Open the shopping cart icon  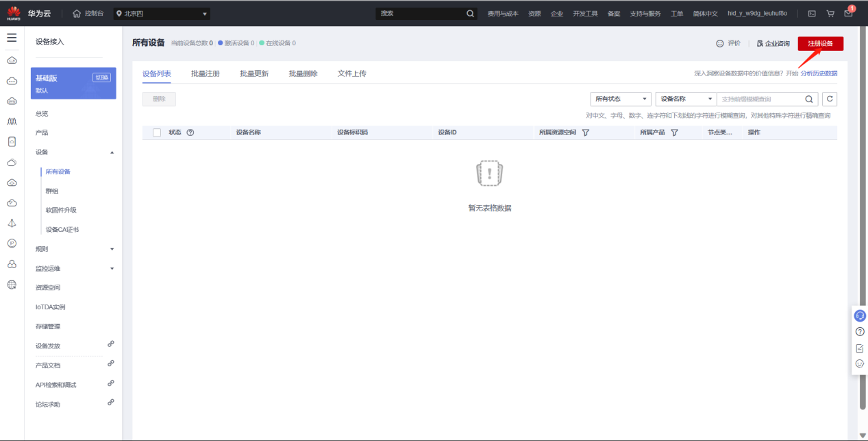(x=830, y=13)
